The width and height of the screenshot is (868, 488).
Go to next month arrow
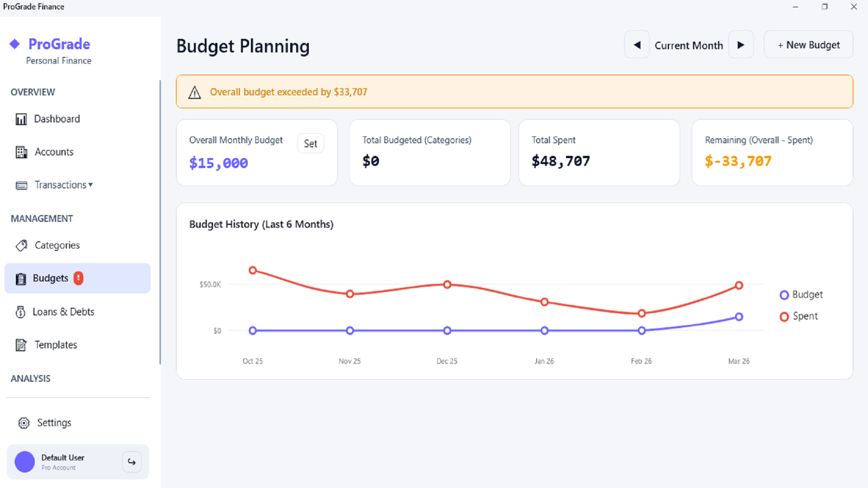[x=741, y=45]
